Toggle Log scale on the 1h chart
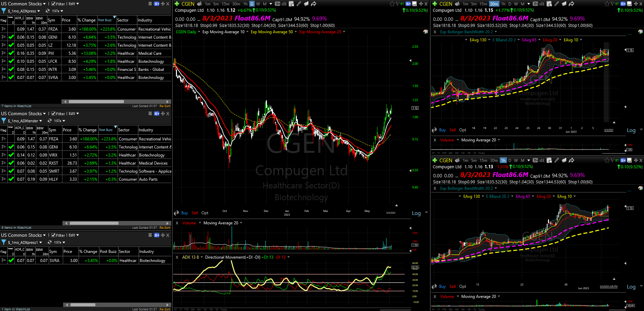The image size is (644, 311). click(631, 286)
